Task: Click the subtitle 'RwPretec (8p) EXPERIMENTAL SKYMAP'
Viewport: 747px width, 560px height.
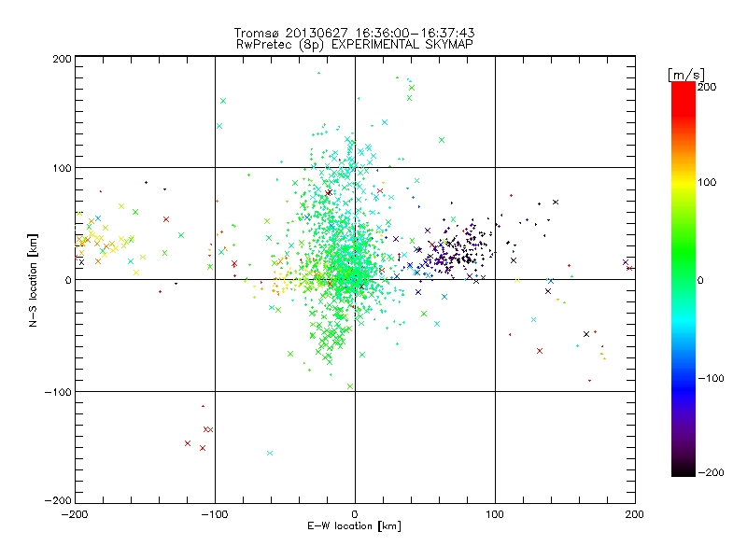Action: 355,45
